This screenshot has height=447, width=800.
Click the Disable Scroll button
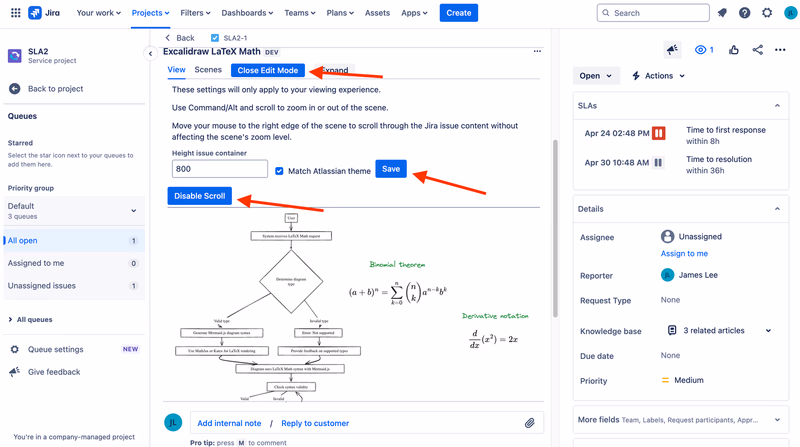click(x=199, y=196)
